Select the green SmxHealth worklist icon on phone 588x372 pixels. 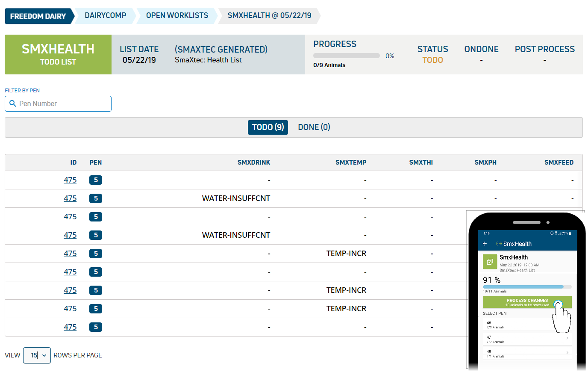coord(489,261)
